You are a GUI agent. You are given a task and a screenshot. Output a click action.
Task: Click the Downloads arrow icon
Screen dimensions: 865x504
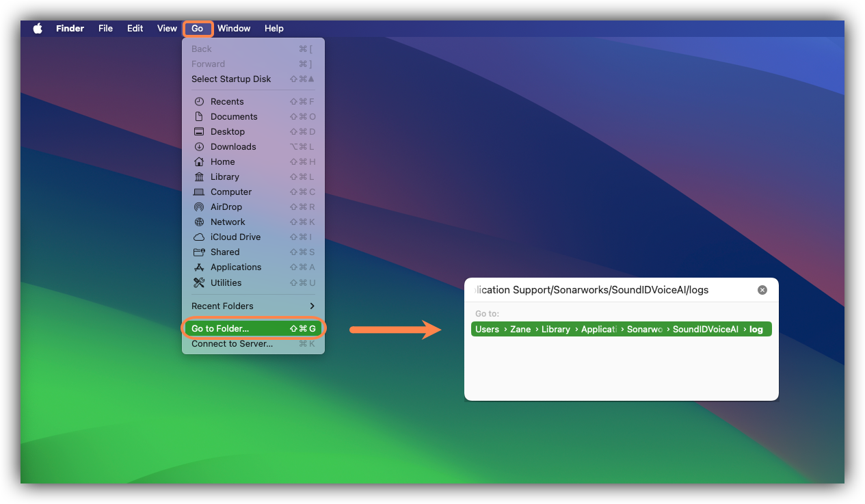(x=199, y=147)
